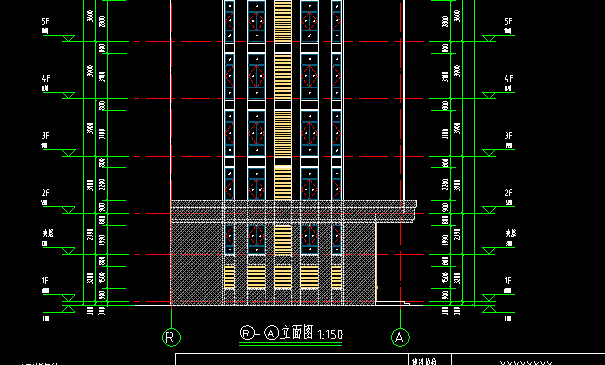The width and height of the screenshot is (605, 365).
Task: Select the 2F label on the left side
Action: pyautogui.click(x=46, y=193)
